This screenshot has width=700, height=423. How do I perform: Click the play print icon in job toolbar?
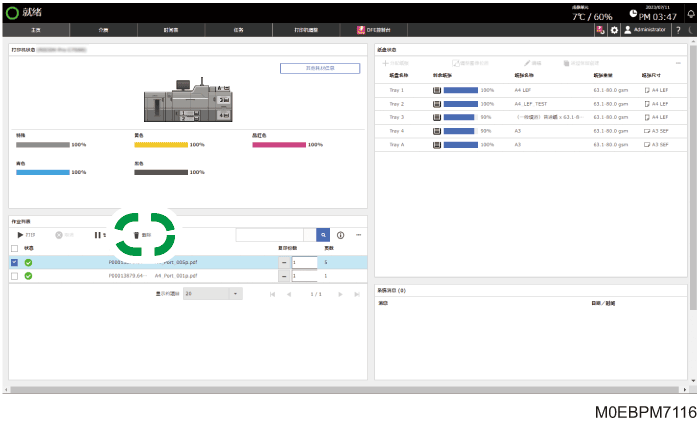(x=20, y=235)
